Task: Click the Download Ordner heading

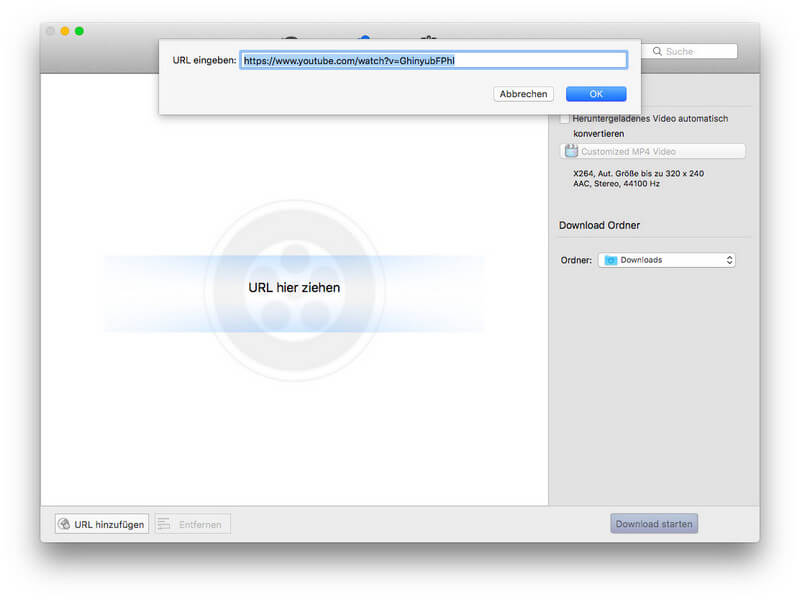Action: (x=599, y=225)
